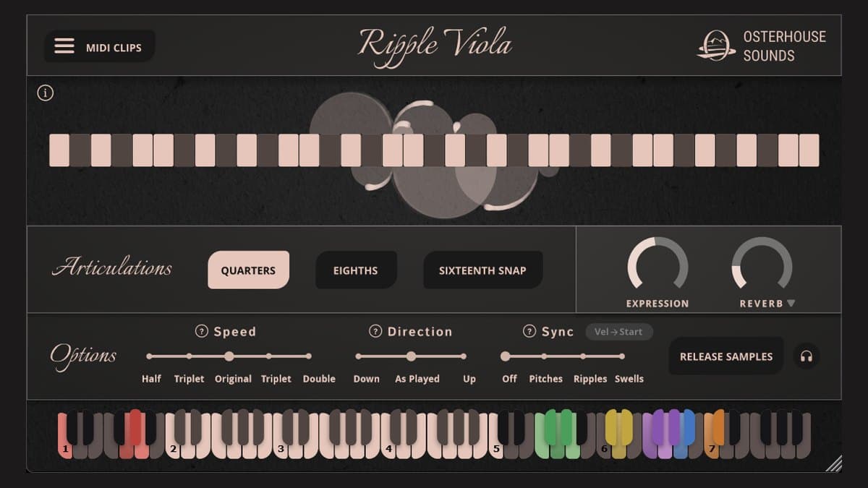
Task: Open the Reverb dropdown arrow
Action: pyautogui.click(x=791, y=304)
